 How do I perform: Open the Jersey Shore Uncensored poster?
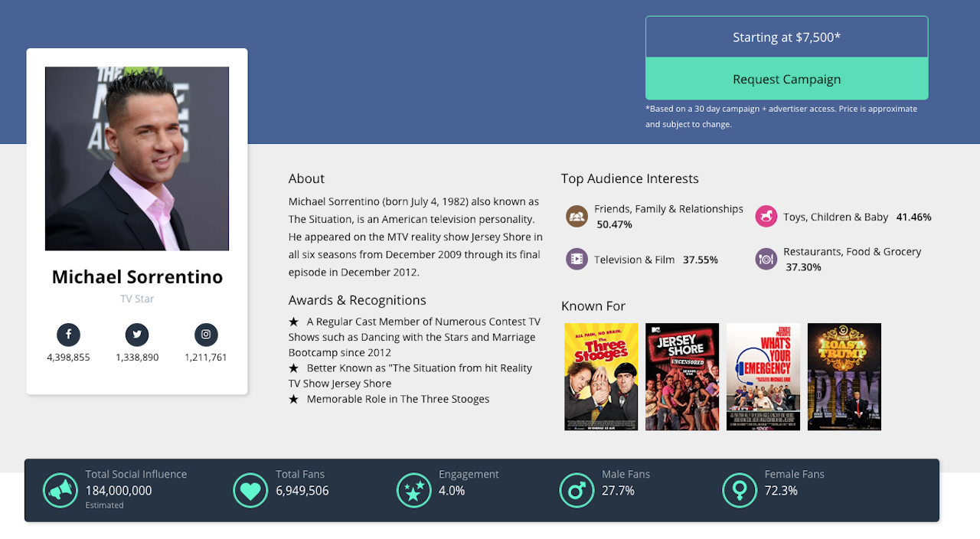point(682,377)
